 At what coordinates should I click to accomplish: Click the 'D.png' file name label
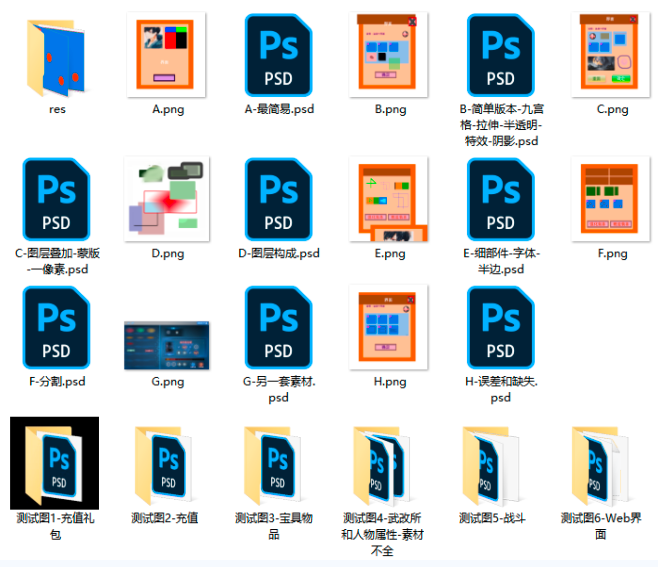pos(167,254)
